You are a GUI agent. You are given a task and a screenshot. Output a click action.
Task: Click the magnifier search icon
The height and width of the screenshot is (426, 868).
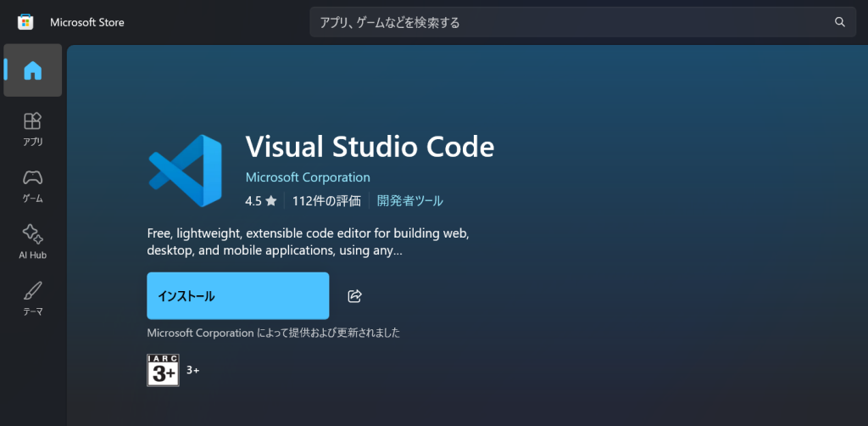tap(839, 22)
